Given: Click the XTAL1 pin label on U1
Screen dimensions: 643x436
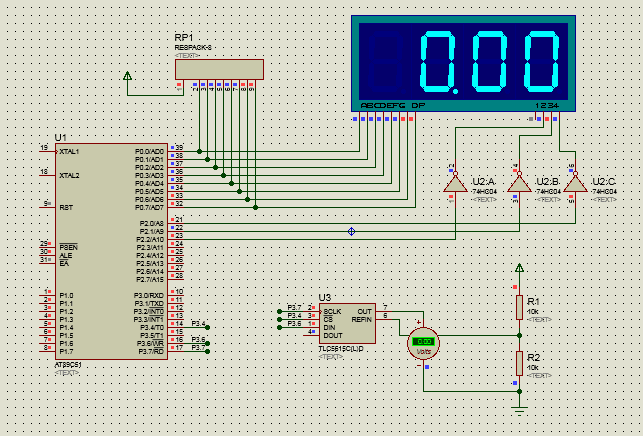Looking at the screenshot, I should tap(69, 152).
